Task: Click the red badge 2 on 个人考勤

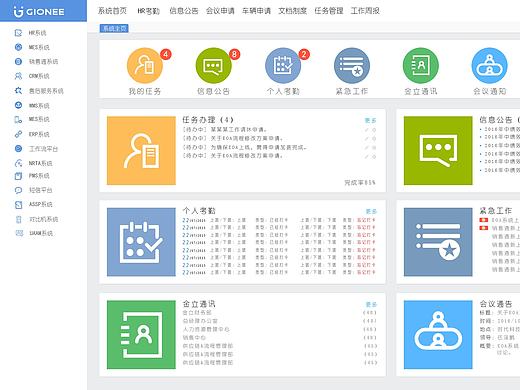Action: 304,54
